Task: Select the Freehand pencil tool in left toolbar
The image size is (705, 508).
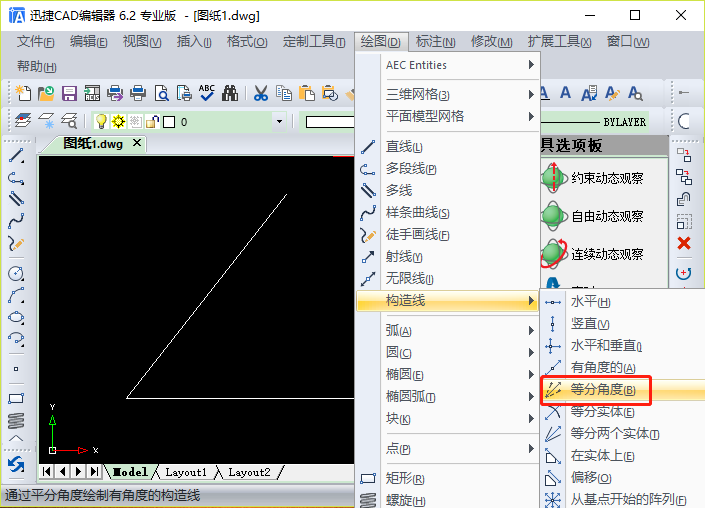Action: click(16, 243)
